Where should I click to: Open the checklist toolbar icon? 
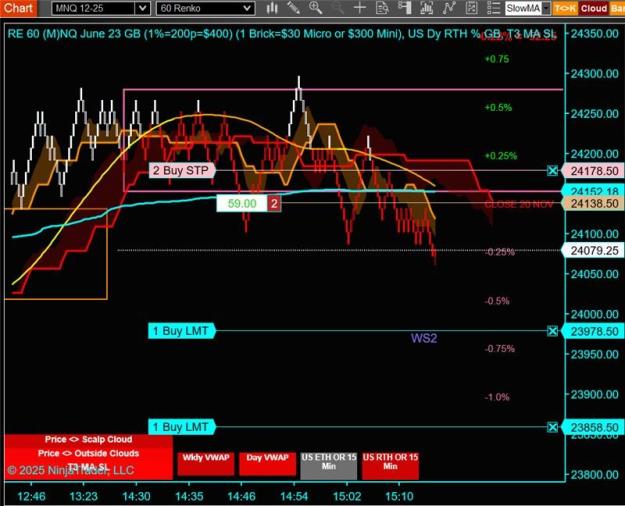click(x=493, y=8)
